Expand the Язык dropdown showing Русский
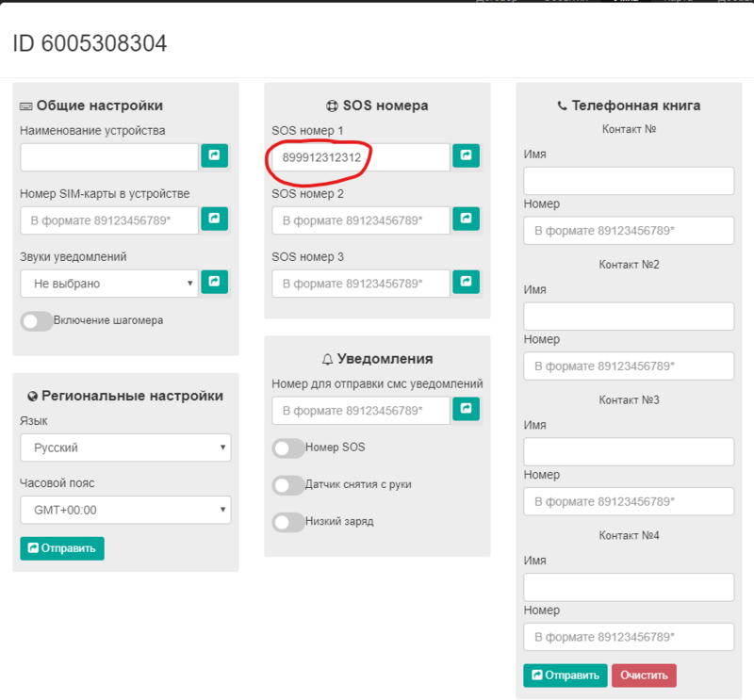754x700 pixels. click(x=125, y=448)
